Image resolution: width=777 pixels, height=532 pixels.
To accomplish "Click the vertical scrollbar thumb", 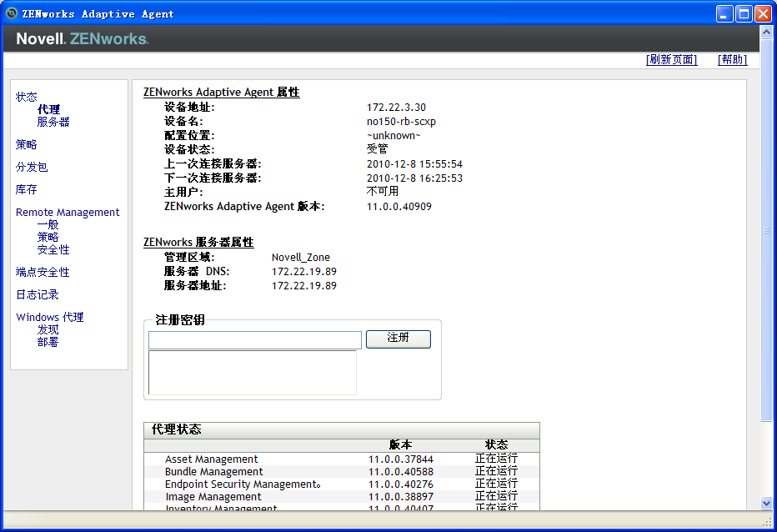I will [x=766, y=230].
